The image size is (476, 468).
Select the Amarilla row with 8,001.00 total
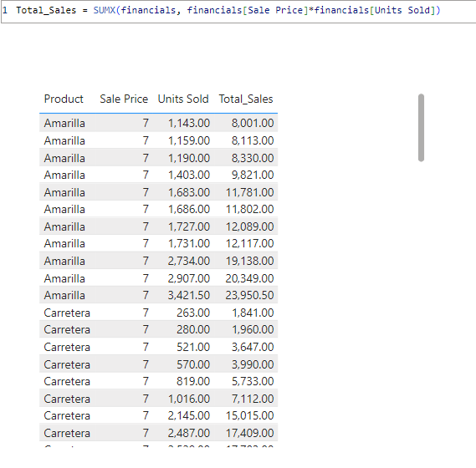pyautogui.click(x=158, y=123)
